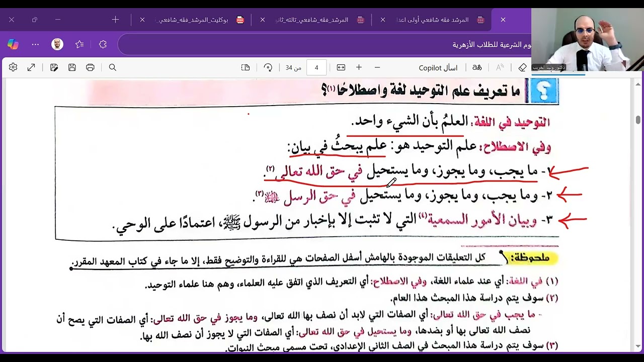Close the active tab right of المرشد فقه شافعي أولى
The height and width of the screenshot is (362, 644).
[x=503, y=20]
